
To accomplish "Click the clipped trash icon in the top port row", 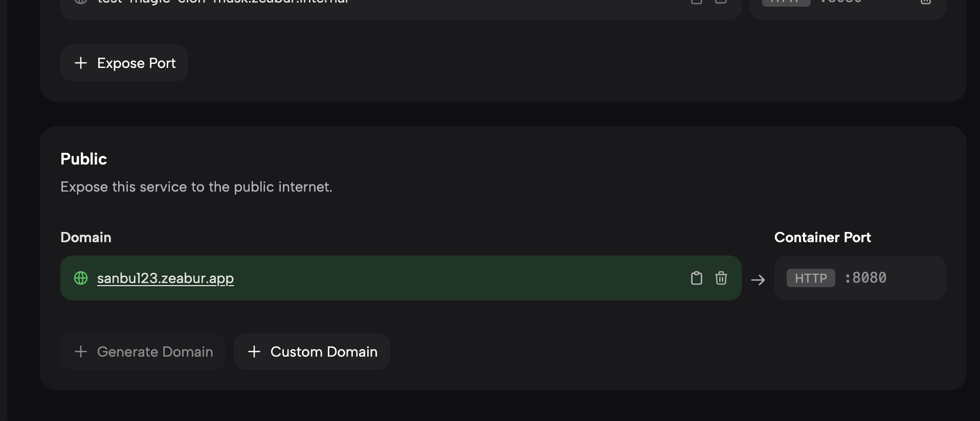I will click(925, 2).
